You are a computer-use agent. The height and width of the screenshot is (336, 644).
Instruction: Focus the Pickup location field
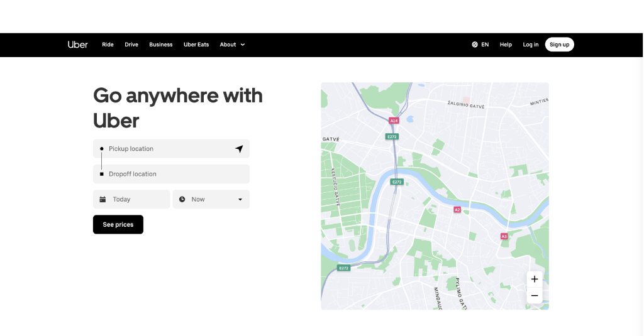(171, 148)
